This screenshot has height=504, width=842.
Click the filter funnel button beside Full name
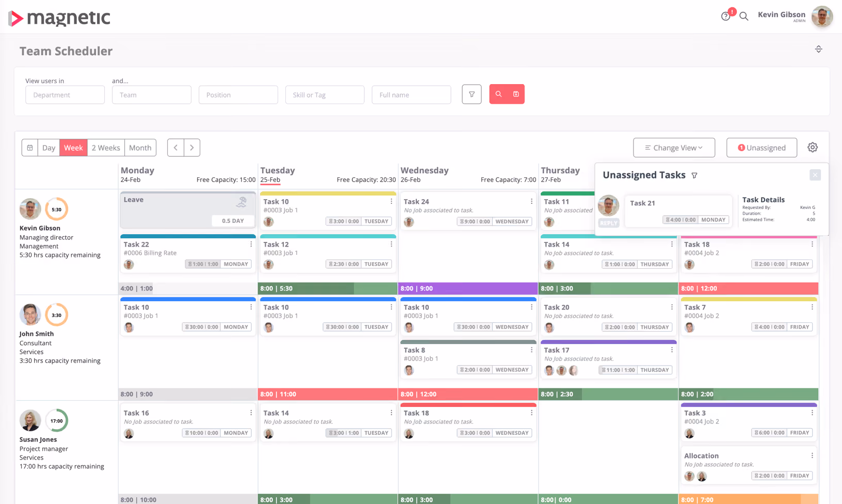[472, 94]
